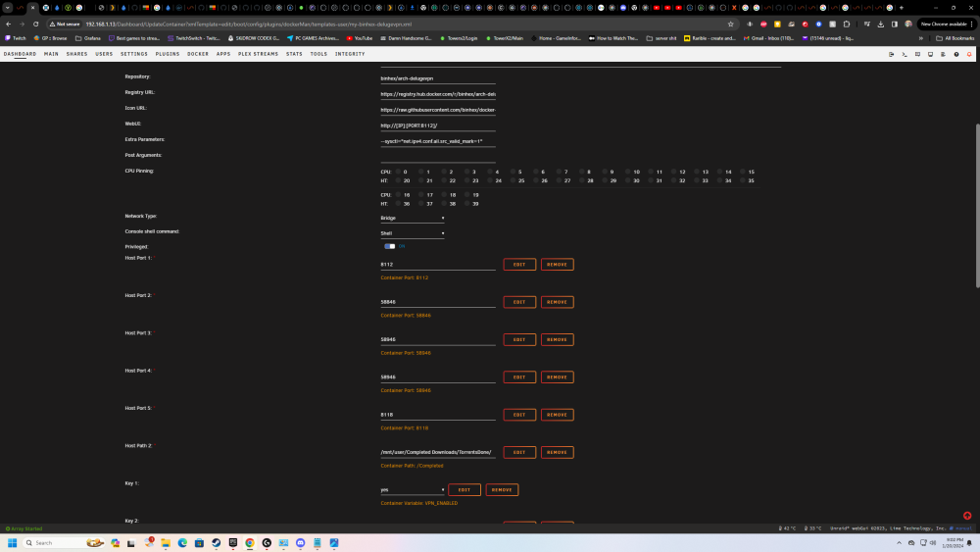Click the Registry URL input field
The height and width of the screenshot is (552, 980).
tap(437, 94)
